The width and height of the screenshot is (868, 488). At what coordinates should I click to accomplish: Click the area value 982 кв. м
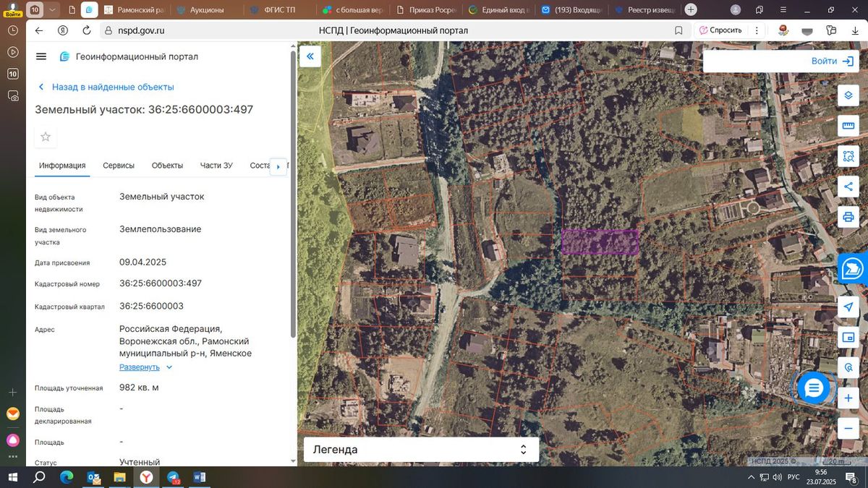tap(139, 388)
